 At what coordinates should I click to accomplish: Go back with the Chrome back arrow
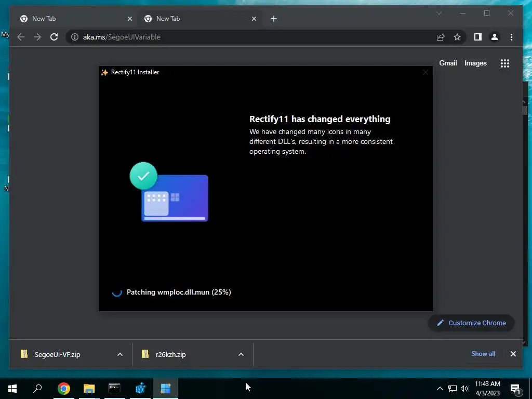21,37
